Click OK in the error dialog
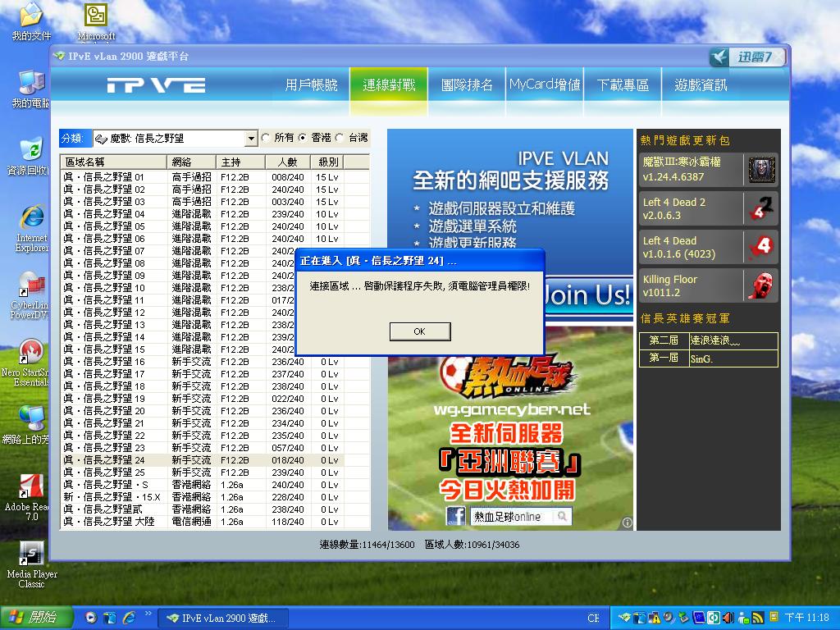The height and width of the screenshot is (630, 840). coord(419,331)
